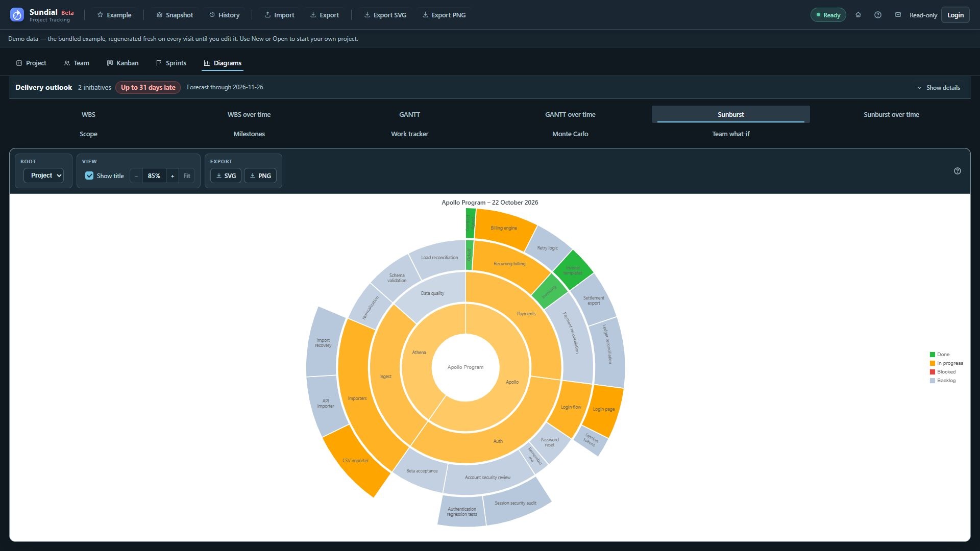This screenshot has width=980, height=551.
Task: Click the Fit zoom button
Action: 187,176
